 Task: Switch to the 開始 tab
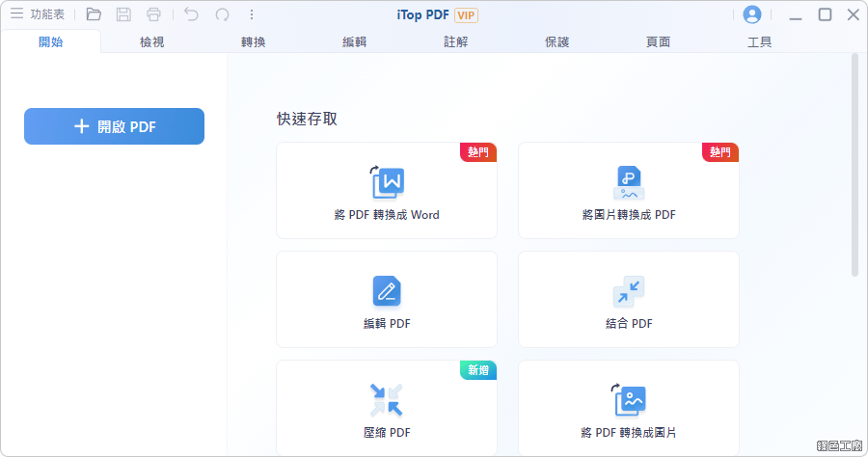[x=50, y=41]
